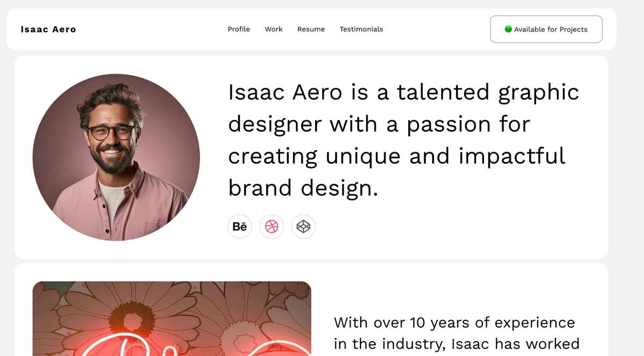Go to the Profile nav item
The width and height of the screenshot is (644, 356).
coord(239,29)
